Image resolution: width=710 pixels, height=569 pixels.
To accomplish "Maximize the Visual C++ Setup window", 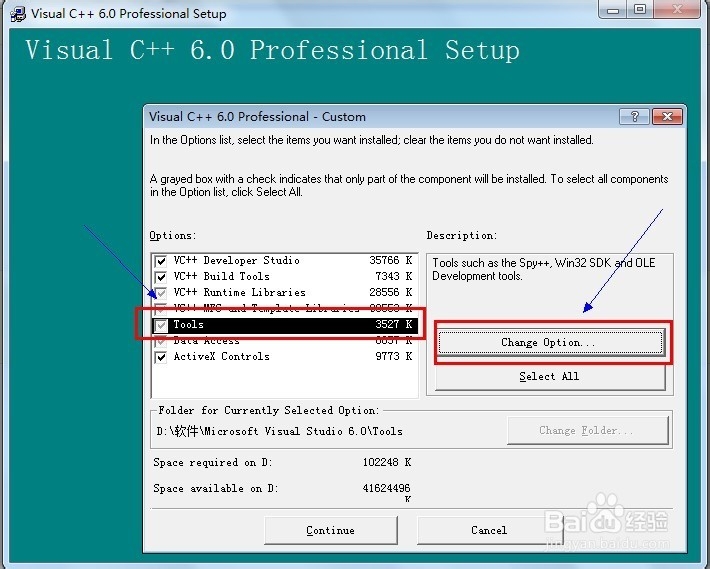I will click(x=639, y=9).
